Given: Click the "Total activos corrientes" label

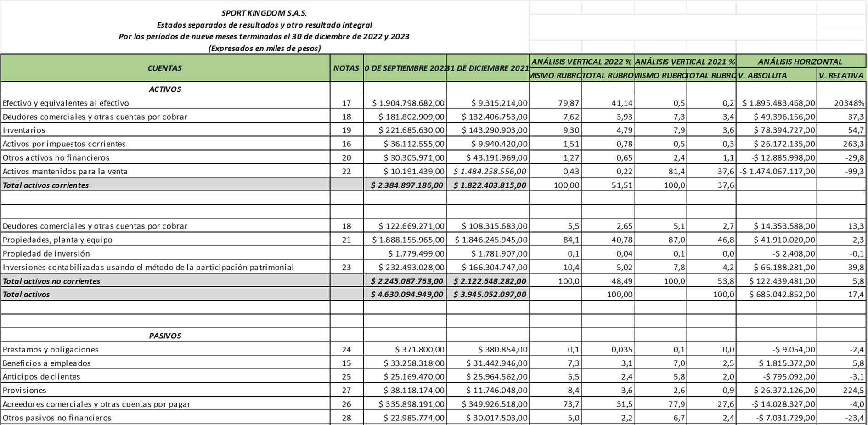Looking at the screenshot, I should pos(45,185).
